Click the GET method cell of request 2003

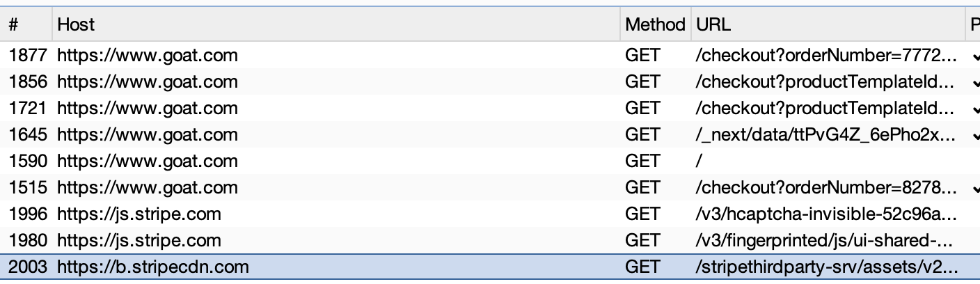pyautogui.click(x=642, y=267)
